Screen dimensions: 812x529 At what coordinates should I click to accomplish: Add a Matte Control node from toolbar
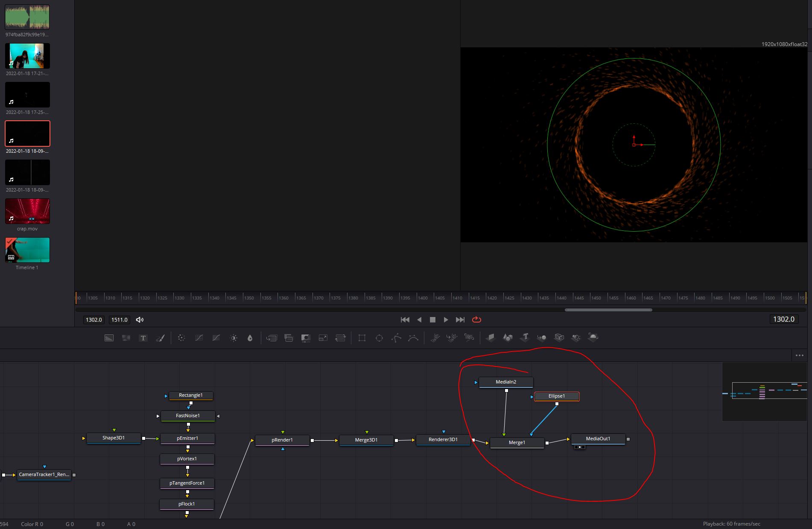coord(306,338)
